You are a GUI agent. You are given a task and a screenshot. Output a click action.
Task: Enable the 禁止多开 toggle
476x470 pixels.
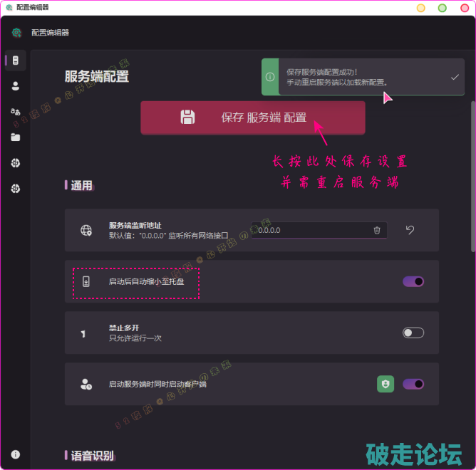pyautogui.click(x=413, y=333)
